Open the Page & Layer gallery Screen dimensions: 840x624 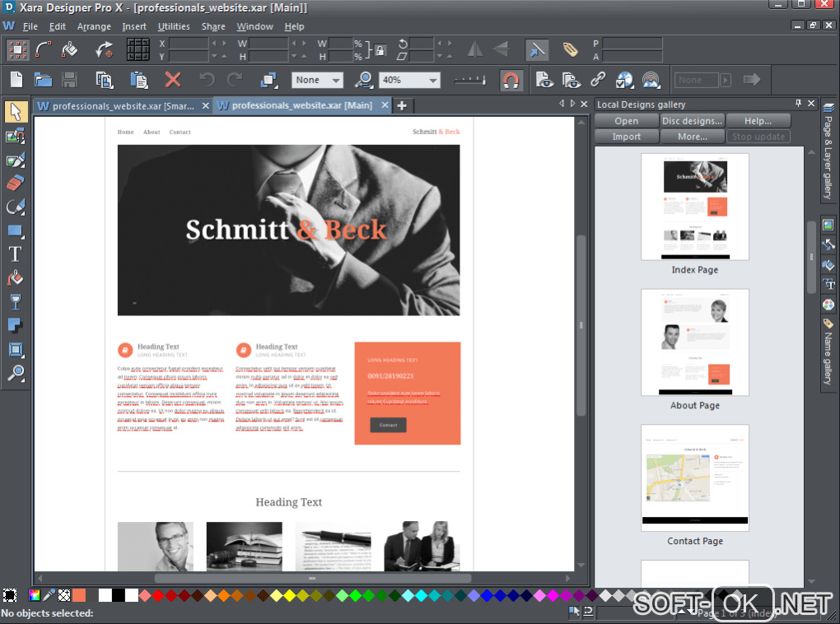(x=828, y=151)
